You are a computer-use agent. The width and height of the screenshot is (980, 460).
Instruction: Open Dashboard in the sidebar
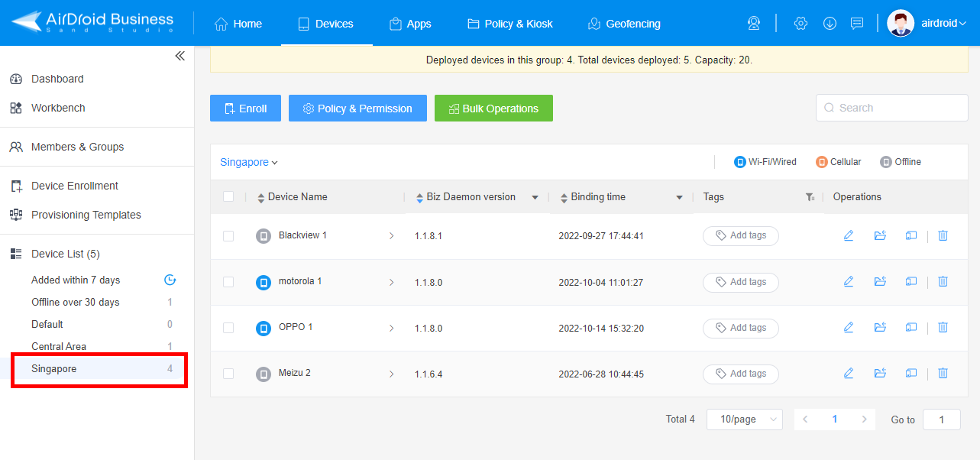(x=57, y=79)
